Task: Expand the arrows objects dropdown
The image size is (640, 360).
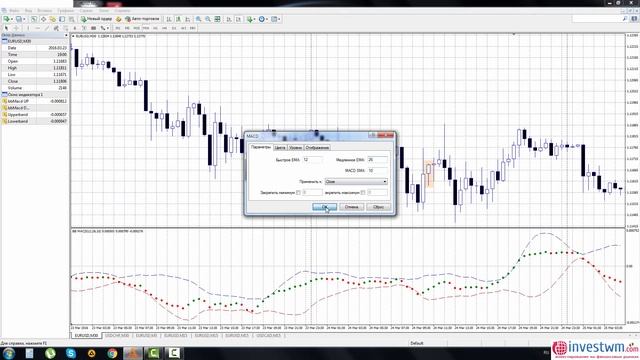Action: click(107, 28)
